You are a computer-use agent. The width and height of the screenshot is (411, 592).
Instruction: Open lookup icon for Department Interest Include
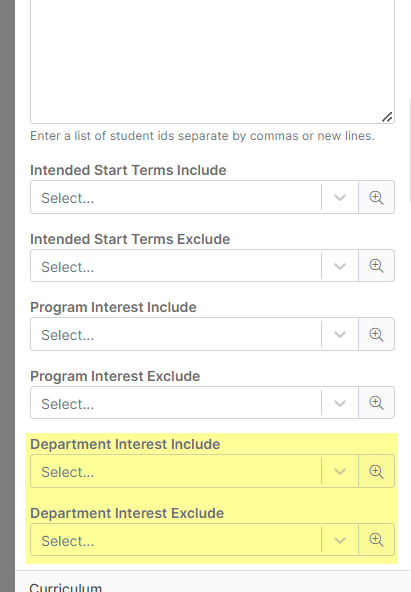[376, 471]
